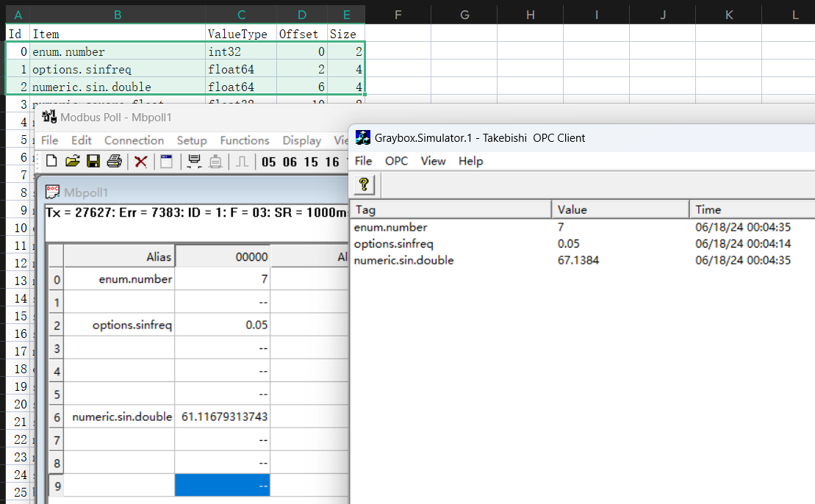The height and width of the screenshot is (504, 815).
Task: Click the highlighted blue cell in Mbpoll1 row 9
Action: point(223,485)
